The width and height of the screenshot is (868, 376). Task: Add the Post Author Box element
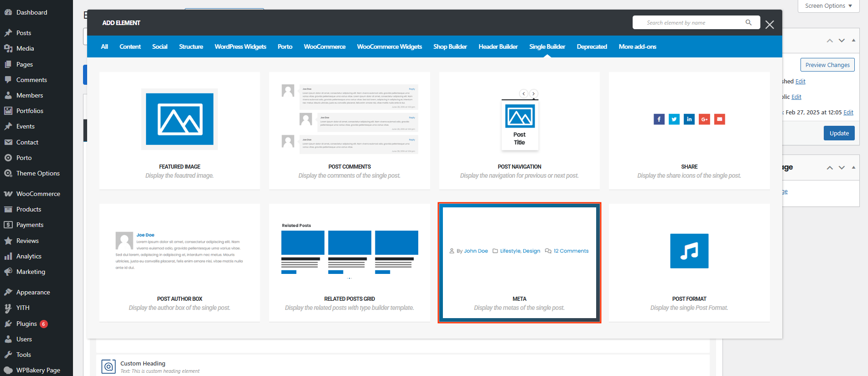(180, 263)
